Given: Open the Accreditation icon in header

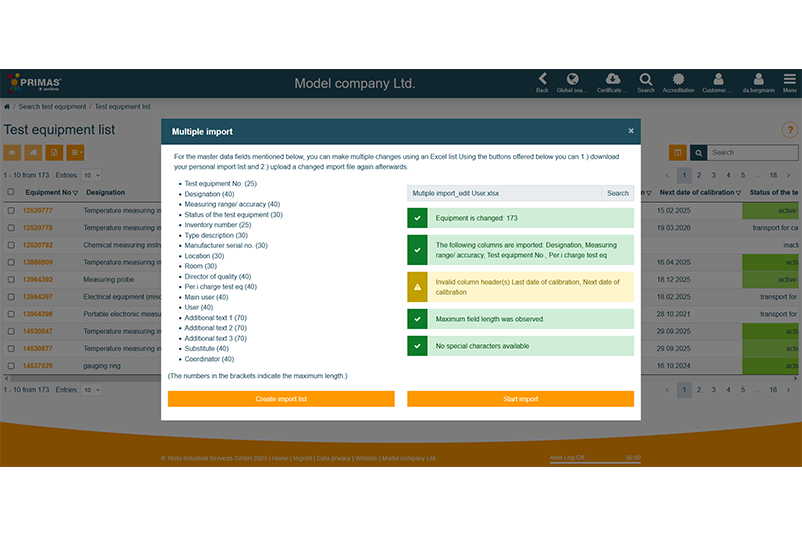Looking at the screenshot, I should pyautogui.click(x=679, y=80).
